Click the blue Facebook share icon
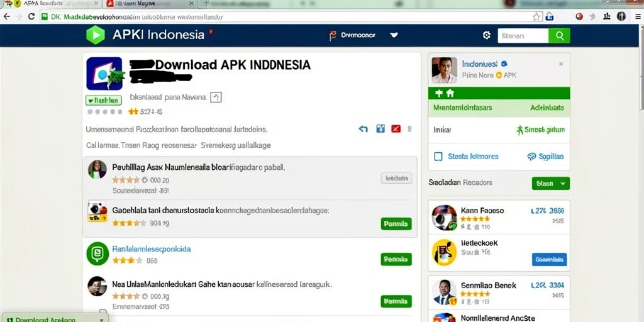The width and height of the screenshot is (644, 322). (x=380, y=129)
